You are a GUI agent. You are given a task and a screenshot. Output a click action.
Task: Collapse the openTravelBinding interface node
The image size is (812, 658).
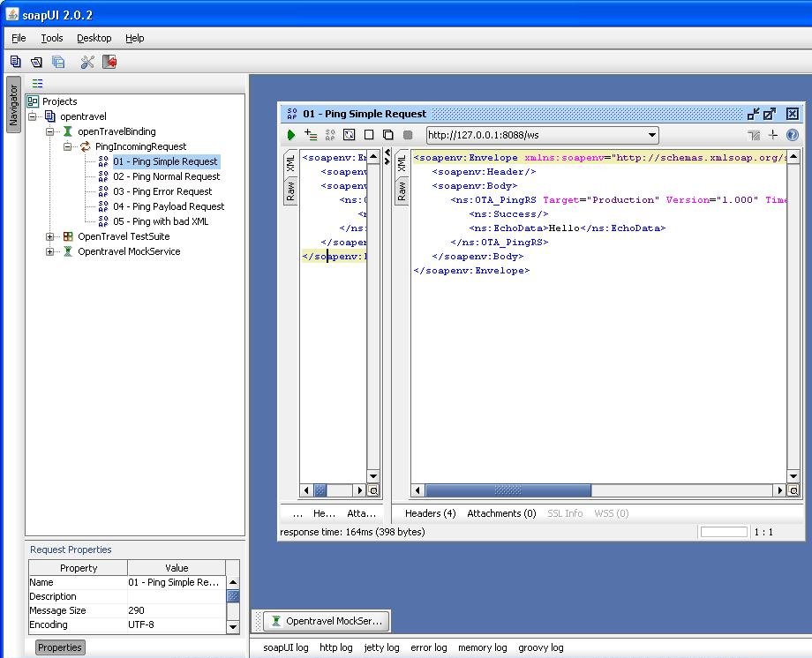(49, 131)
